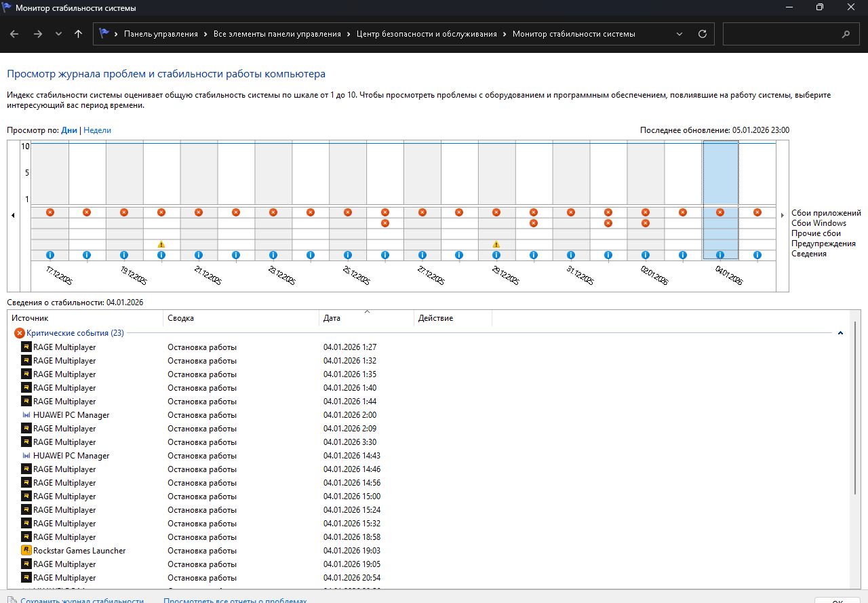Click inside the search input field
Screen dimensions: 868x603
pos(780,34)
